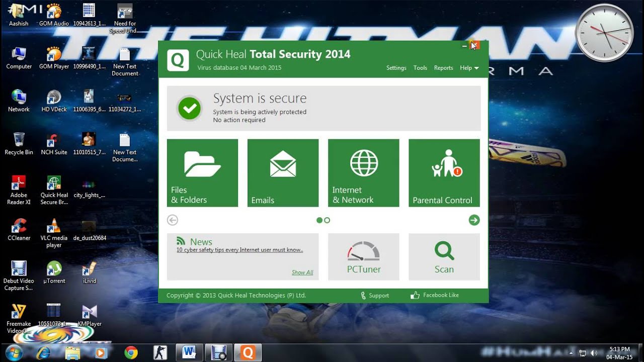Open Google Chrome from the taskbar

coord(131,352)
